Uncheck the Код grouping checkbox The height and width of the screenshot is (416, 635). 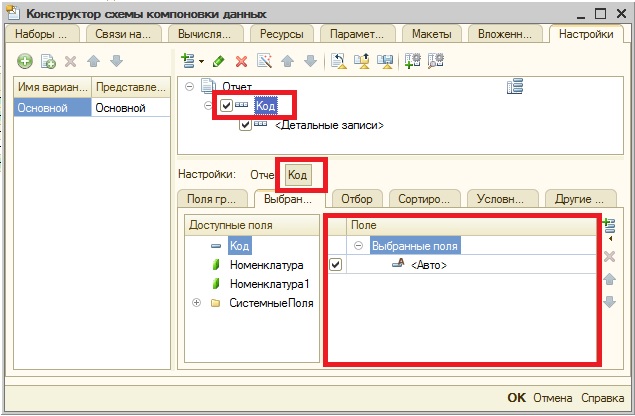point(227,106)
